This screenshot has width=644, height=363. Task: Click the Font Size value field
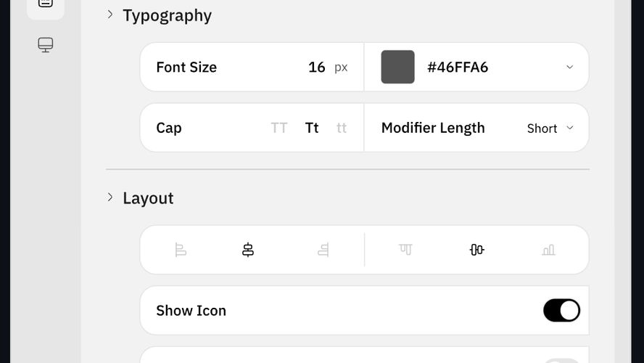[x=316, y=67]
